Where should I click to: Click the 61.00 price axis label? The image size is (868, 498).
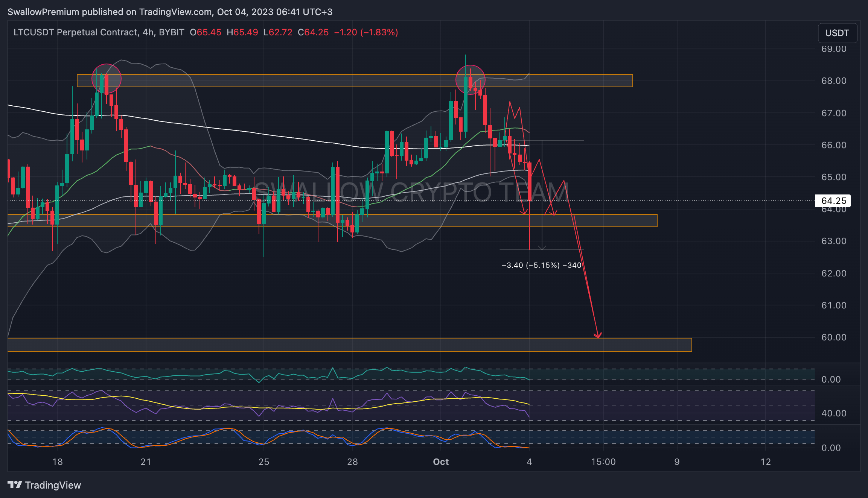[834, 305]
